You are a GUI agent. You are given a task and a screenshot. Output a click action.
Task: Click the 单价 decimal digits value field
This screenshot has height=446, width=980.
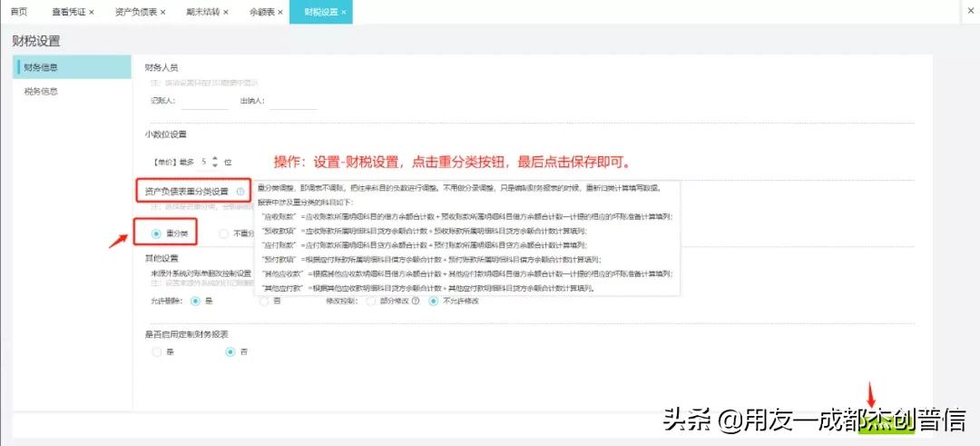tap(204, 162)
